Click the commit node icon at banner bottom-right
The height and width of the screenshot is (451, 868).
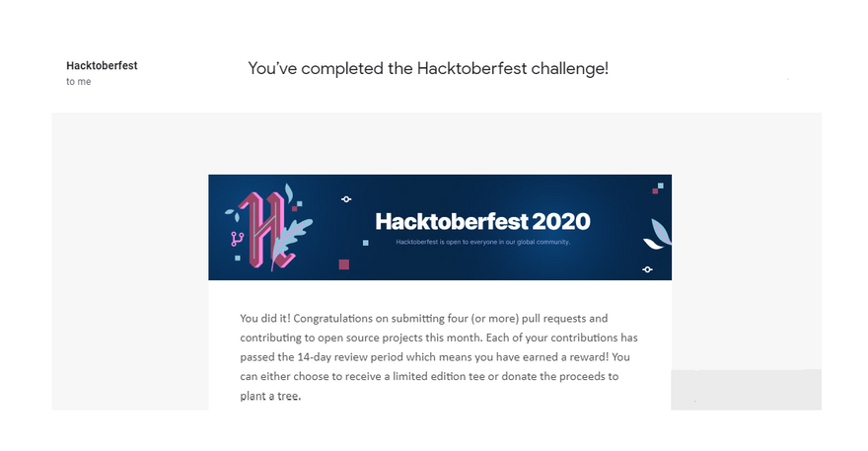647,268
